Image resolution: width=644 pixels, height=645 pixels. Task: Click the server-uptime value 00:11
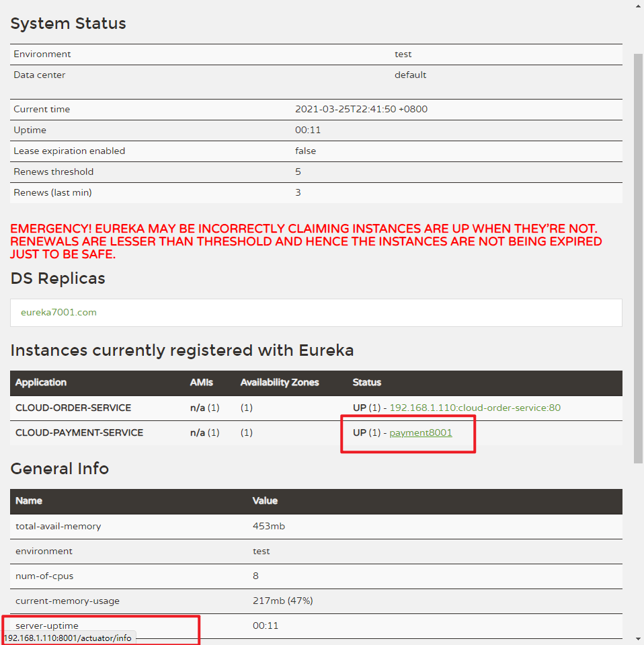[x=266, y=625]
